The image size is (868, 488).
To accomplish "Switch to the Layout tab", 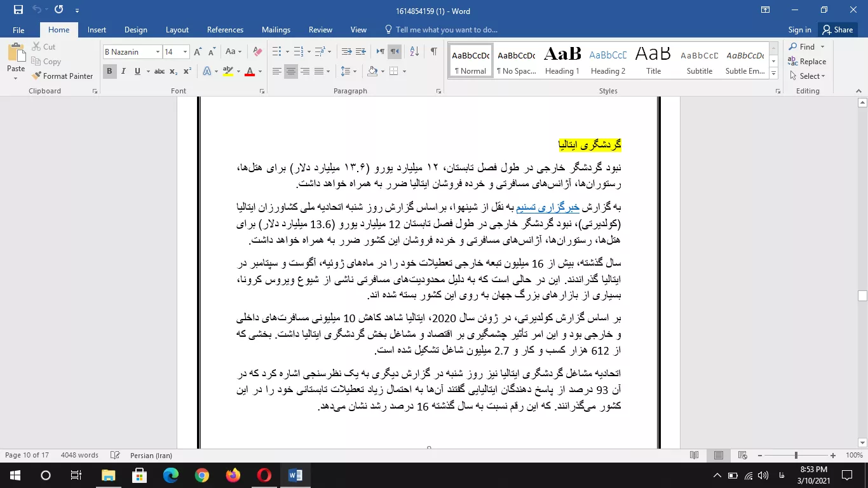I will [177, 30].
